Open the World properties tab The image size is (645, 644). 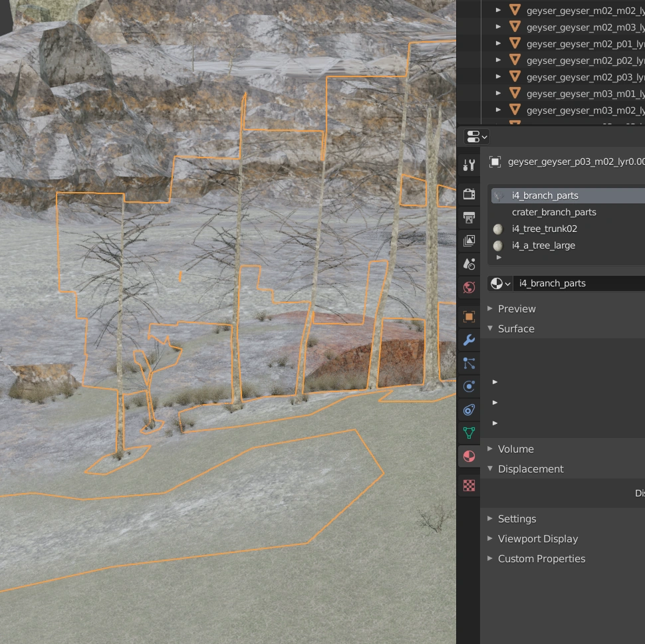click(469, 287)
